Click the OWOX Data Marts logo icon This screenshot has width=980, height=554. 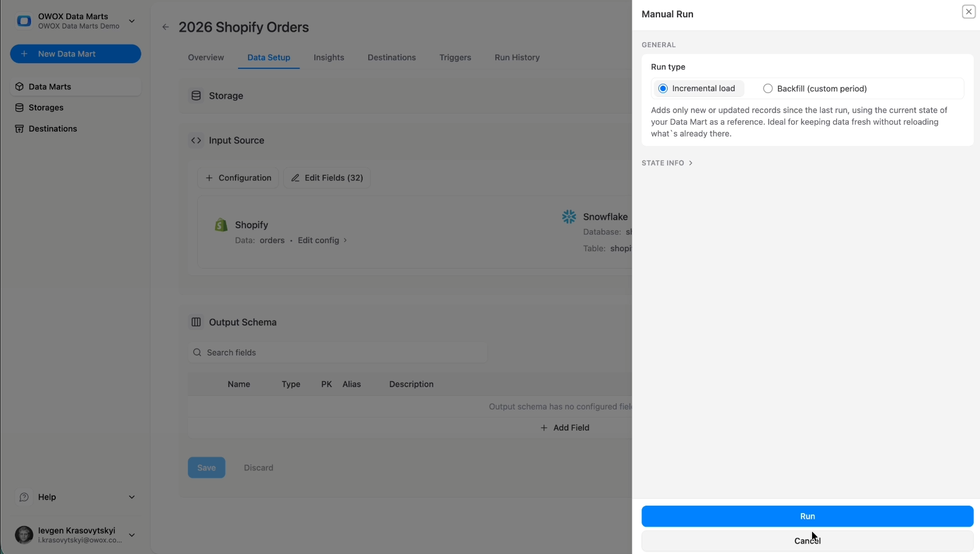click(24, 21)
